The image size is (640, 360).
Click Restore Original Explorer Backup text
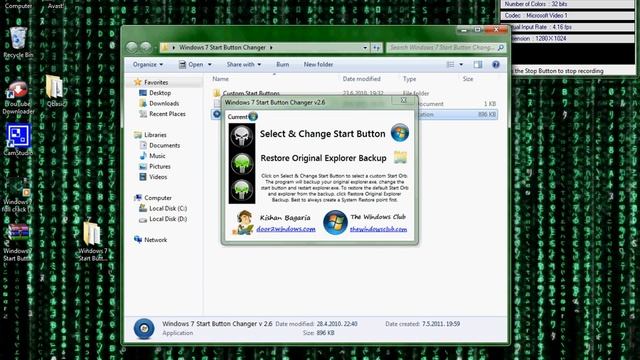pyautogui.click(x=323, y=158)
